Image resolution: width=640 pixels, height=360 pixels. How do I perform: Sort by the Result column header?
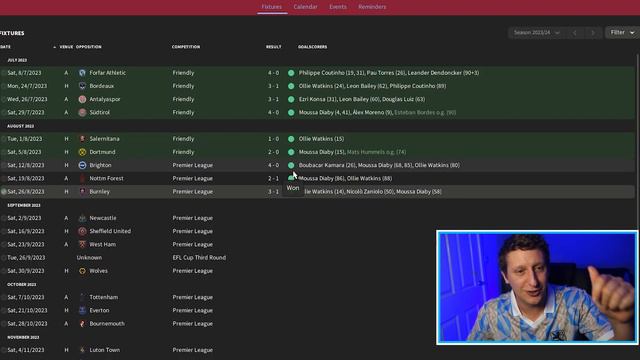pyautogui.click(x=273, y=47)
